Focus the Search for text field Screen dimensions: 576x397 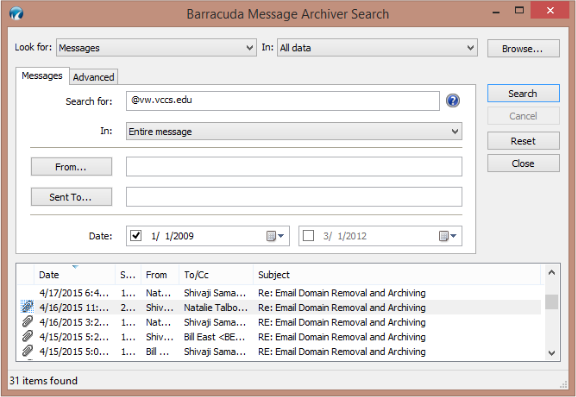[x=282, y=101]
